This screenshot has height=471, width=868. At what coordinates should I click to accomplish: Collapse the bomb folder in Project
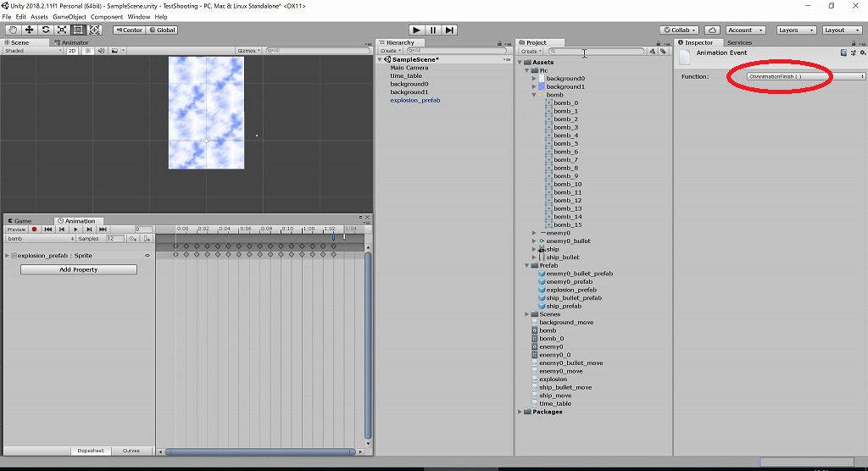534,95
